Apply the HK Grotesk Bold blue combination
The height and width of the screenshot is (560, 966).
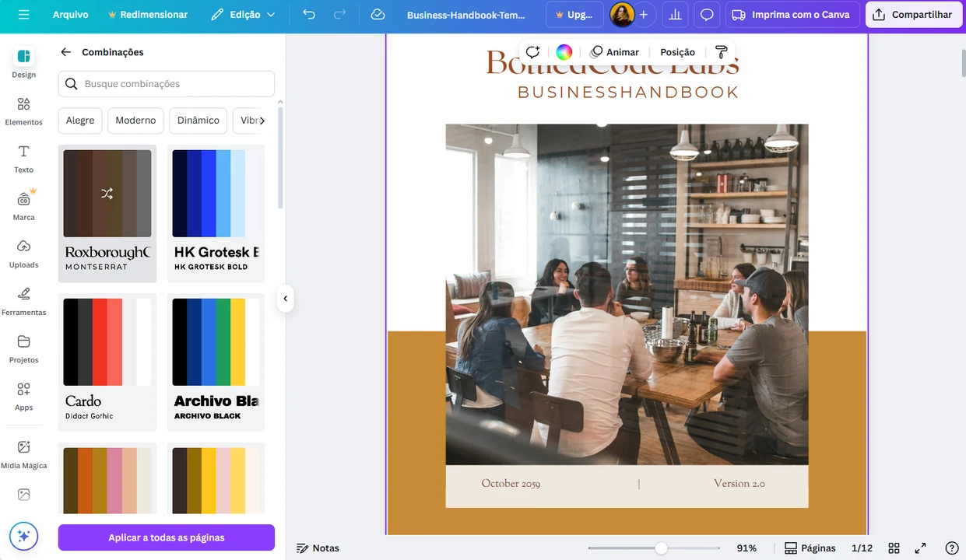(216, 213)
